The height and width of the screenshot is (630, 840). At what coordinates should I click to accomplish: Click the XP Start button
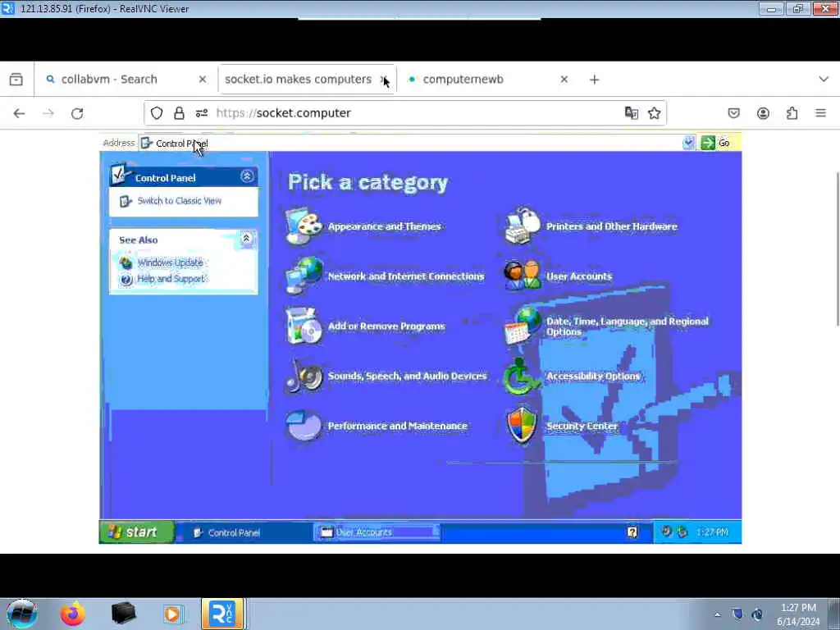(137, 532)
